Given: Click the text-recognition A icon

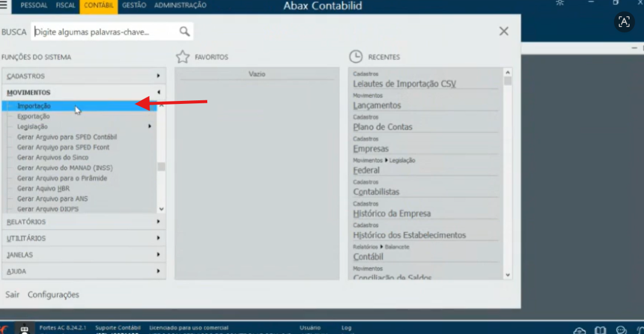Looking at the screenshot, I should [x=624, y=22].
